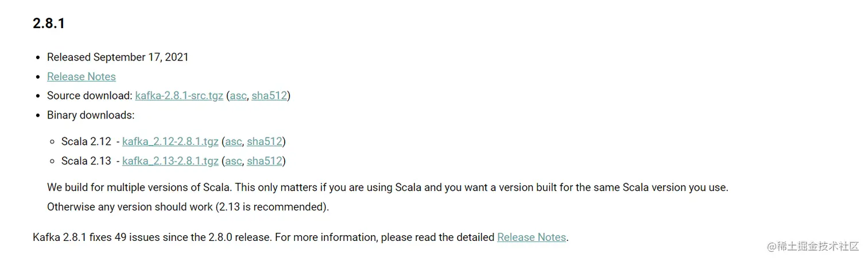The height and width of the screenshot is (261, 868).
Task: Open asc signature for Scala 2.12 binary
Action: tap(233, 141)
